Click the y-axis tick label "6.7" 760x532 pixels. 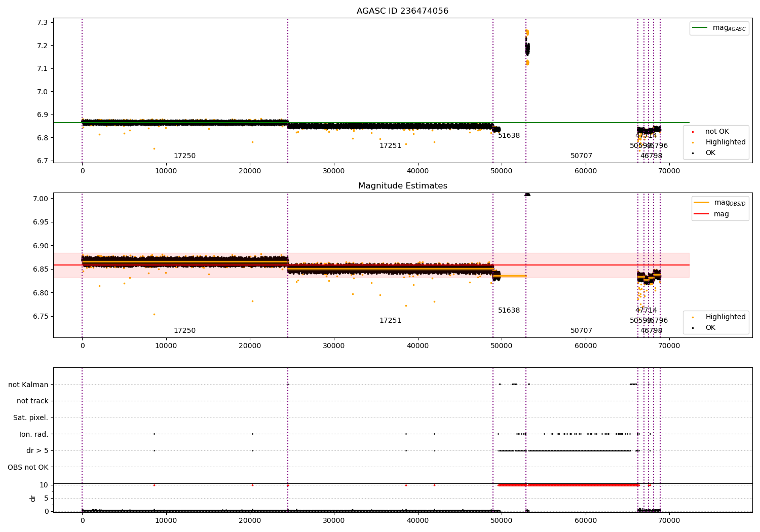point(43,161)
